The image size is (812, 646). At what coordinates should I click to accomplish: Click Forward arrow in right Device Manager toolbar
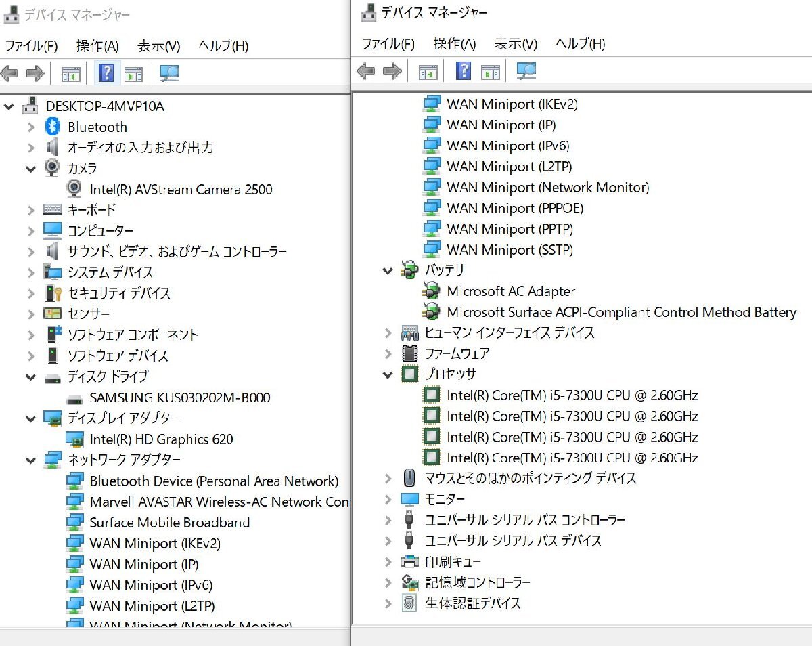[392, 70]
